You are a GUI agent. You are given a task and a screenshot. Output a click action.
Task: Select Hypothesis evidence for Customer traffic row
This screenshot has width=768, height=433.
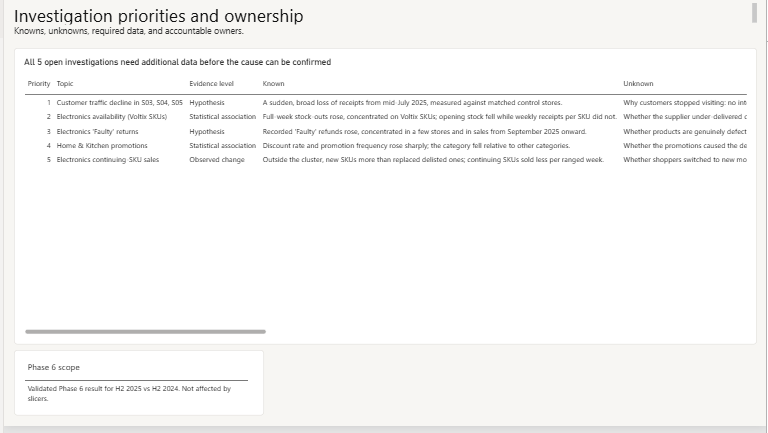pyautogui.click(x=207, y=103)
